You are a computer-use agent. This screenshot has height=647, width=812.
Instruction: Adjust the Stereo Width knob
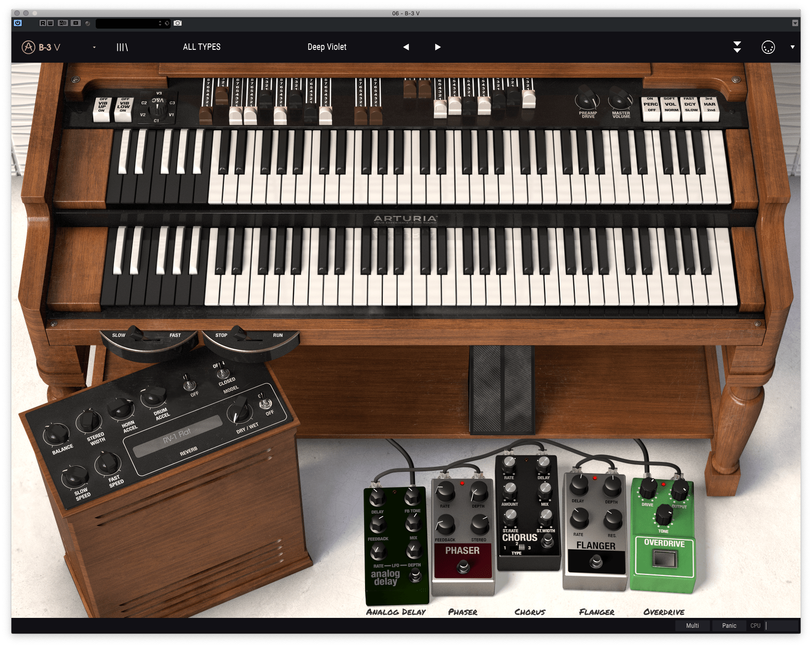click(x=88, y=421)
